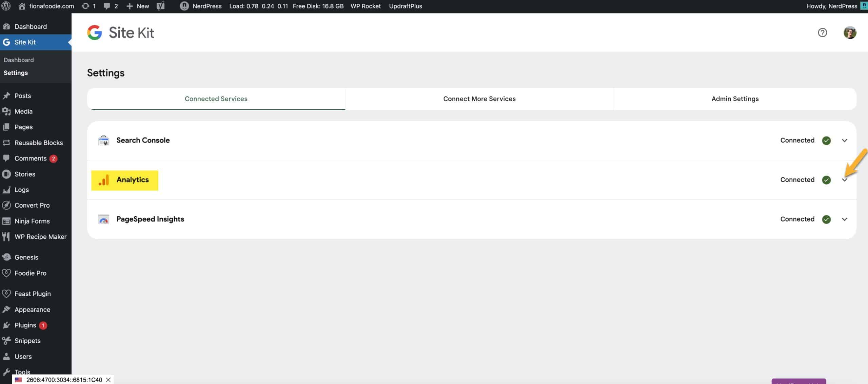The height and width of the screenshot is (384, 868).
Task: Click the Search Console service icon
Action: pyautogui.click(x=103, y=140)
